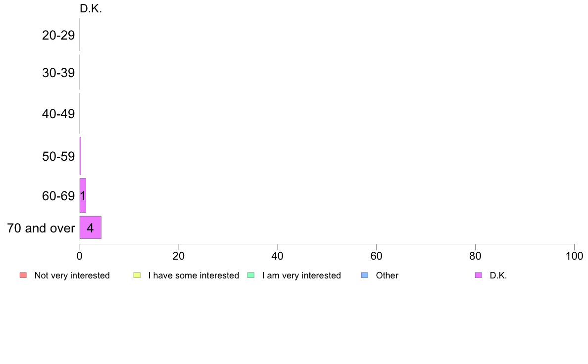
Task: Click the green I am very interested swatch
Action: pos(251,275)
